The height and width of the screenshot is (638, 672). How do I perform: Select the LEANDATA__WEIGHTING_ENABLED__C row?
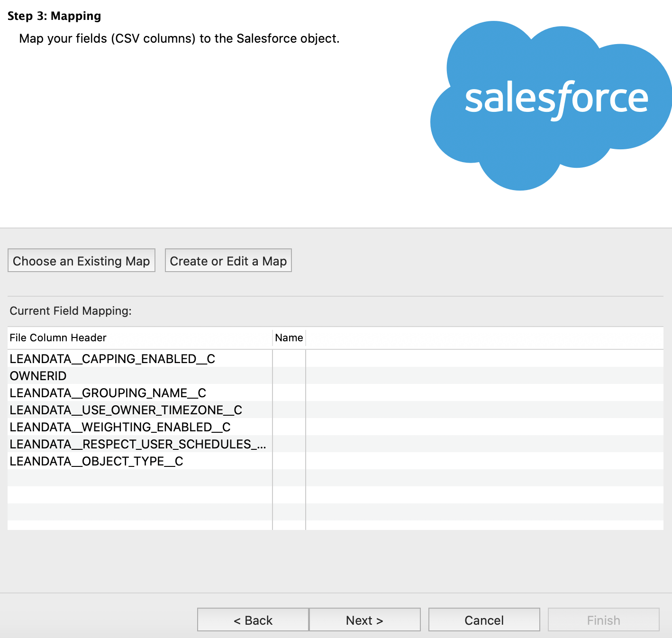tap(120, 427)
